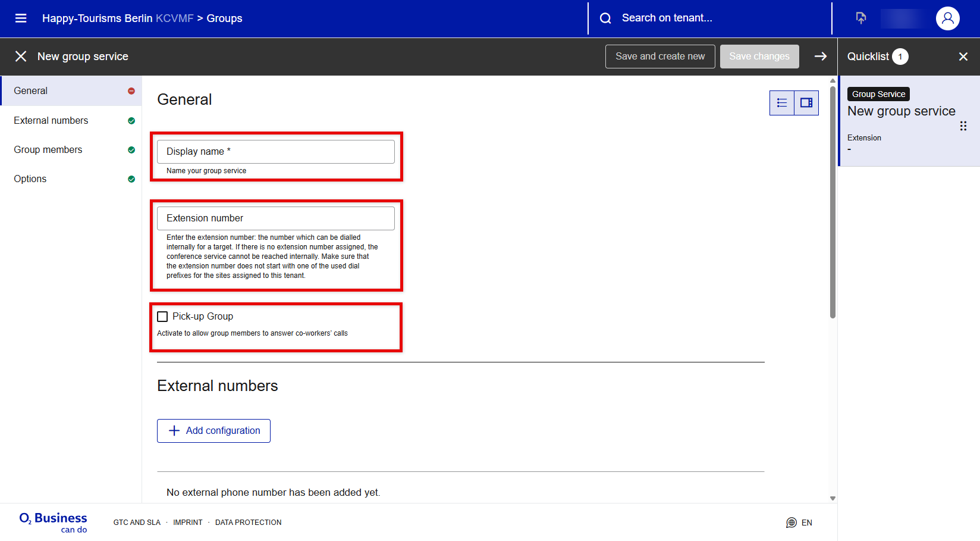Click Add configuration button
This screenshot has height=541, width=980.
213,431
